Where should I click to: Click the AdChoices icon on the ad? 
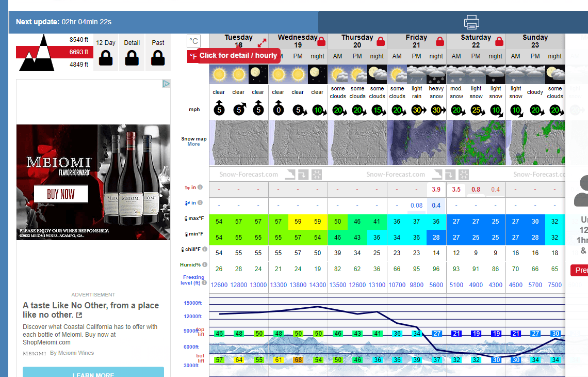pos(166,84)
